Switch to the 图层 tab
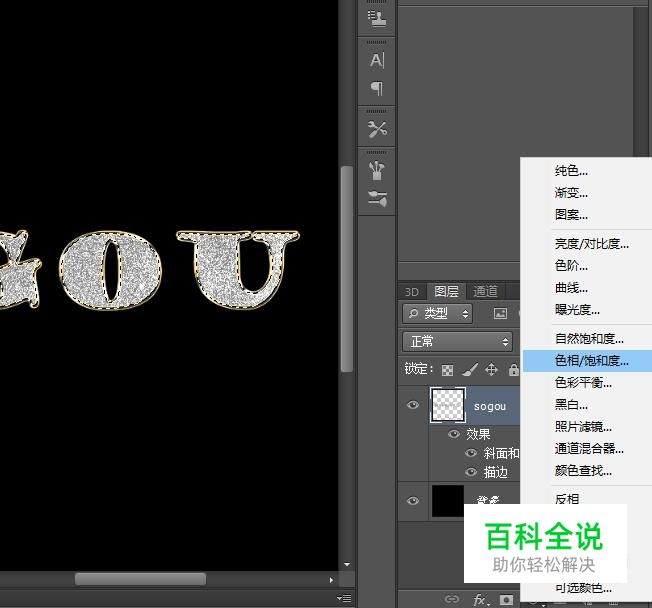The width and height of the screenshot is (652, 608). [x=446, y=291]
